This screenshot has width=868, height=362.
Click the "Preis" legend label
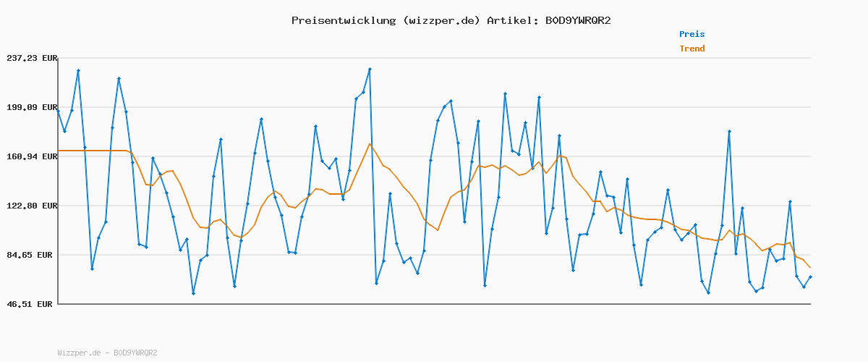coord(692,34)
